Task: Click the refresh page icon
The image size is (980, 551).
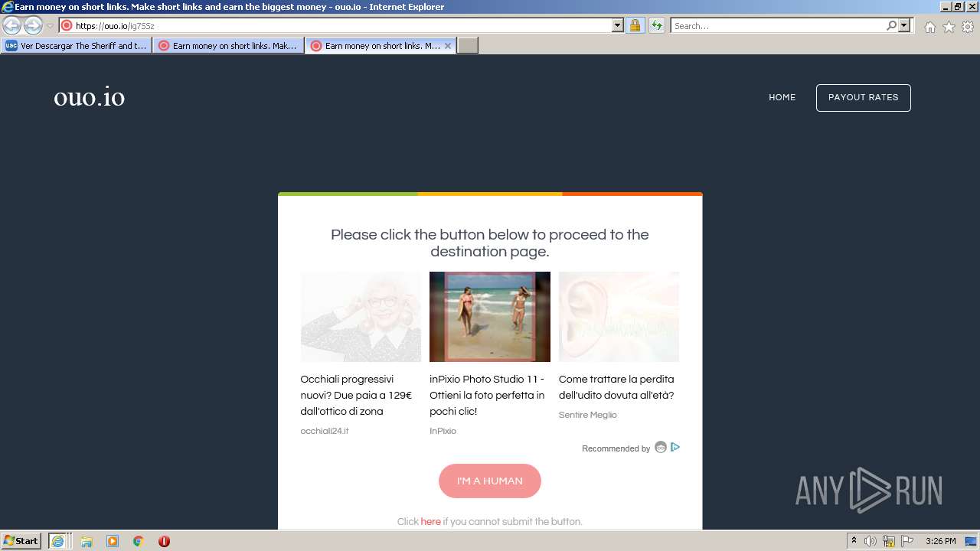Action: [x=656, y=26]
